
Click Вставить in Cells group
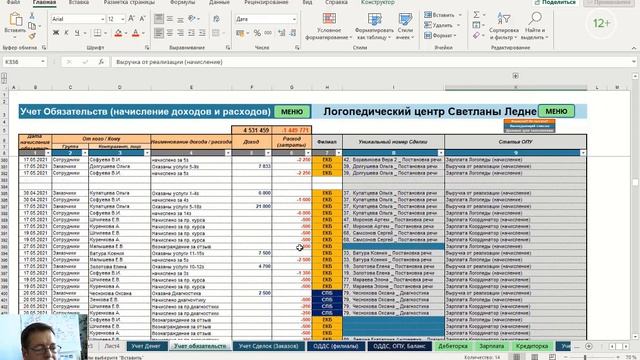pos(442,15)
